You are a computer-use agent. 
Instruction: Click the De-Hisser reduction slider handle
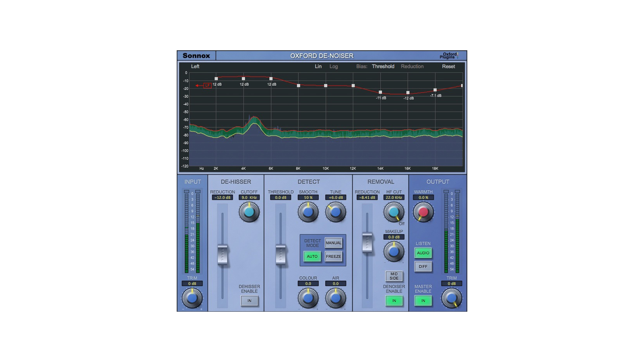[x=223, y=255]
